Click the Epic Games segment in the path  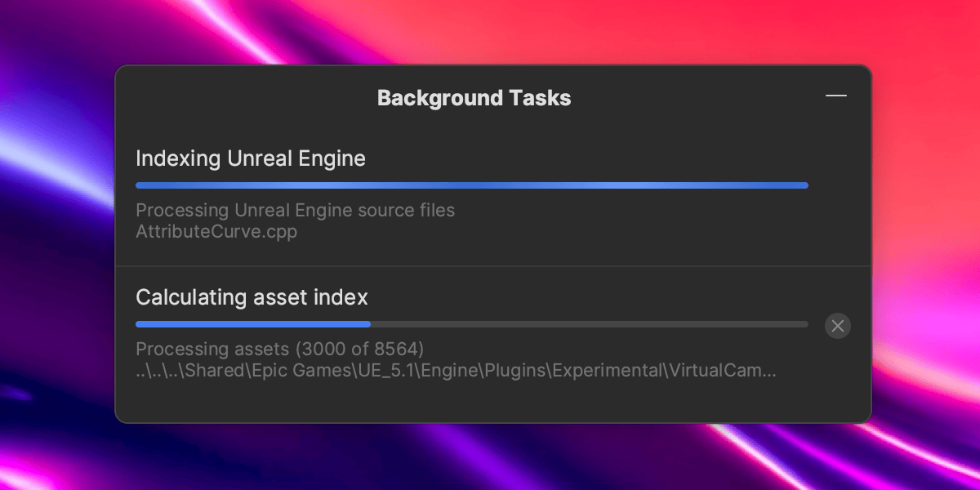point(314,371)
